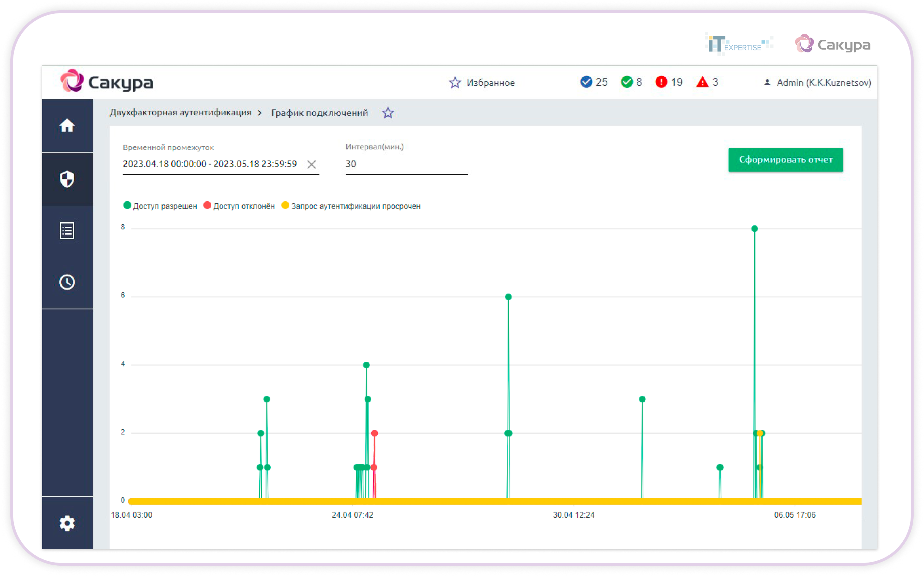Open the "Избранное" favorites menu

[482, 83]
